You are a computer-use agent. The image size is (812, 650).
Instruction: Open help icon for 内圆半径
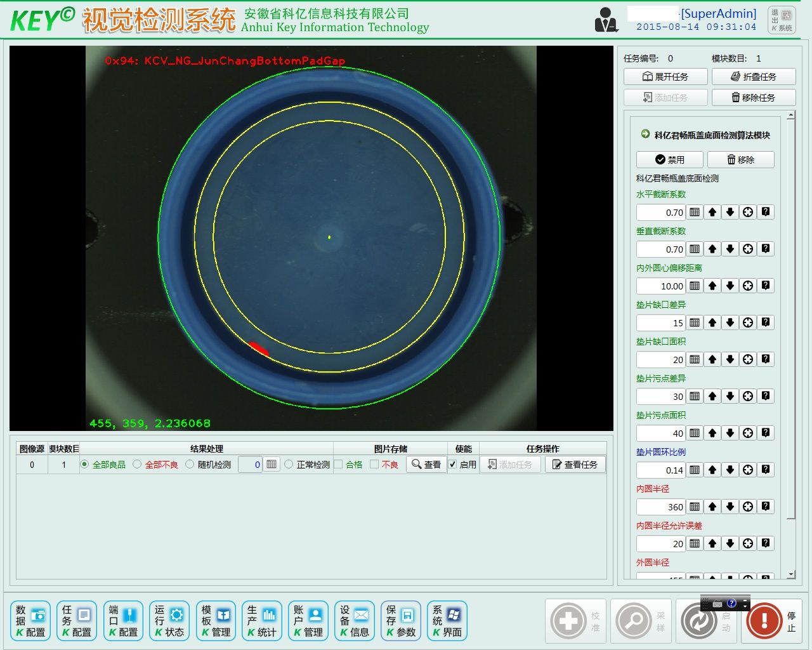click(766, 507)
